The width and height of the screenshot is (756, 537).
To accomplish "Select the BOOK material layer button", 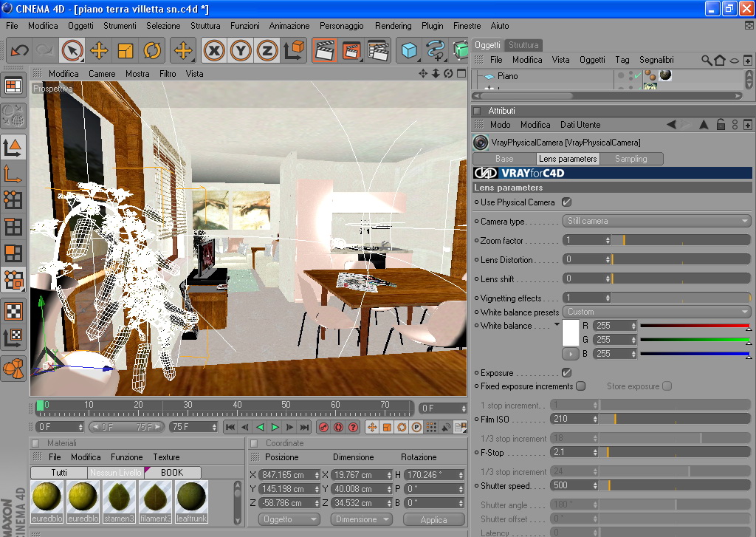I will coord(172,472).
